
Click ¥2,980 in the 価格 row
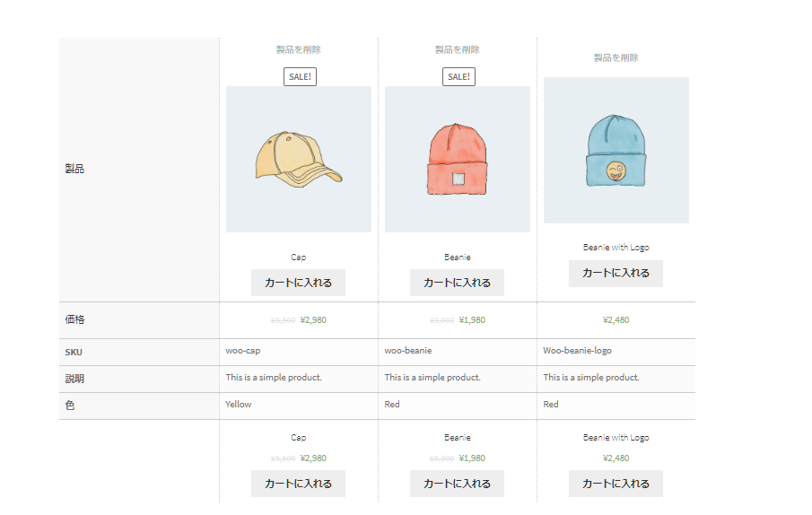[x=313, y=320]
